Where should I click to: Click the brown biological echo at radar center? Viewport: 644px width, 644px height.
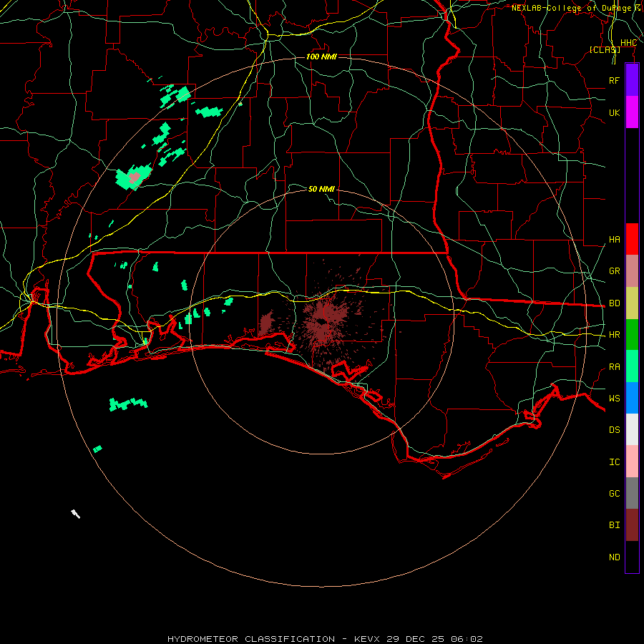[324, 321]
